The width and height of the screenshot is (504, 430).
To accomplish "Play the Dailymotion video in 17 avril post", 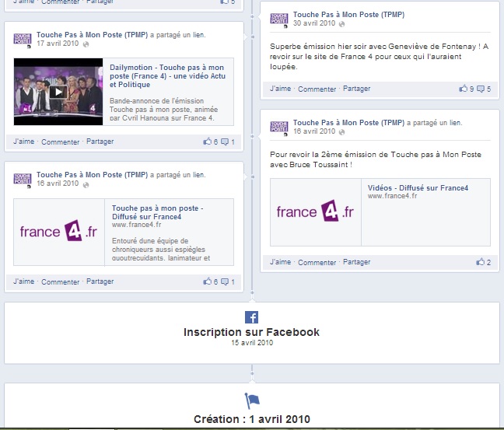I will point(58,92).
